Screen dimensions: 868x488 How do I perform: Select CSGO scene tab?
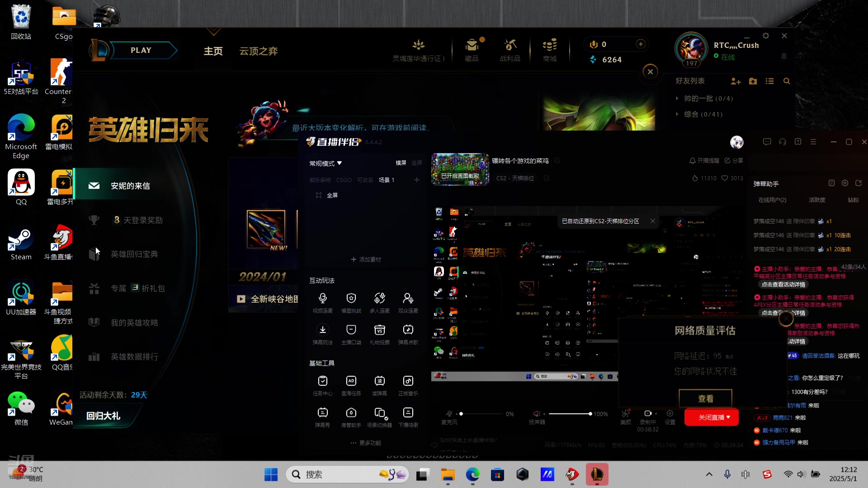coord(344,180)
